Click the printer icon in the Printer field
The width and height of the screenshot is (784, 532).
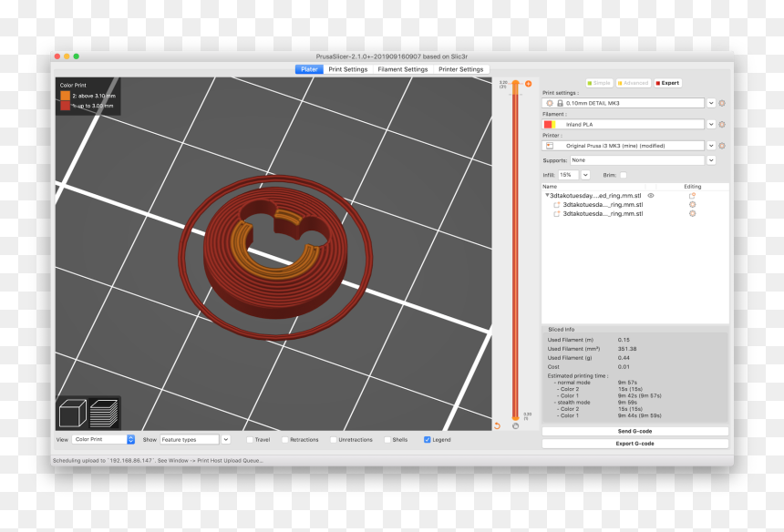[x=550, y=146]
